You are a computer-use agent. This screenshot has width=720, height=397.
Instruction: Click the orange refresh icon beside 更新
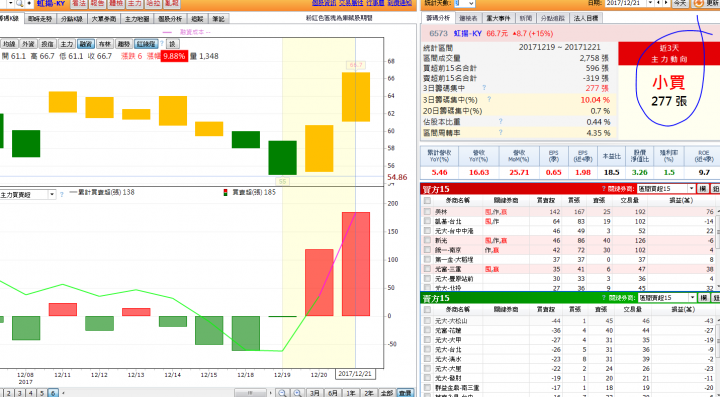[698, 3]
